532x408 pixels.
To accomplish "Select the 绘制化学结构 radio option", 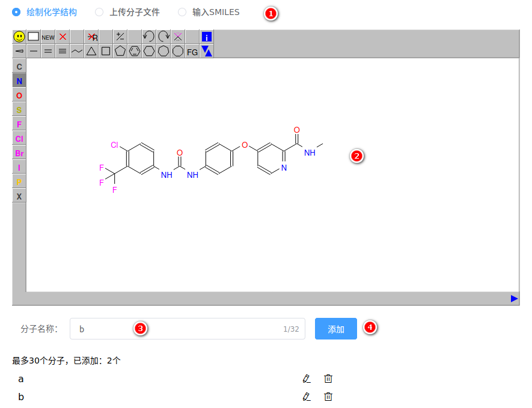I will (x=16, y=12).
